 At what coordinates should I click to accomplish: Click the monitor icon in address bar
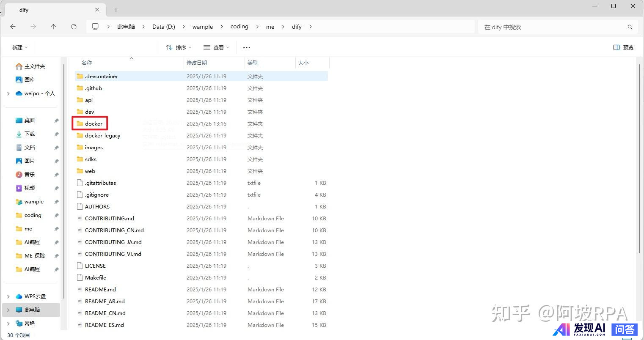95,26
